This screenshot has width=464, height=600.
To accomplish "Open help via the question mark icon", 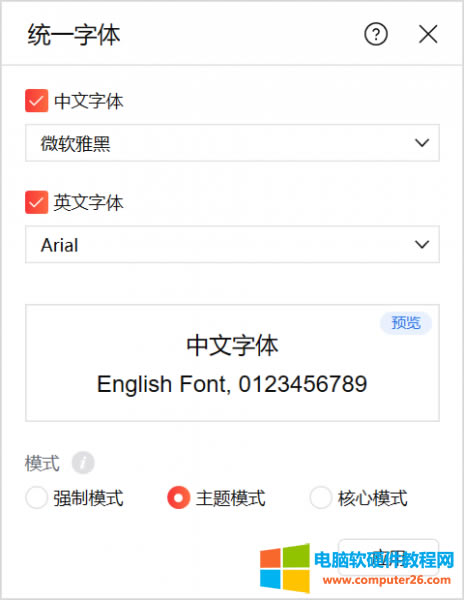I will [x=376, y=34].
